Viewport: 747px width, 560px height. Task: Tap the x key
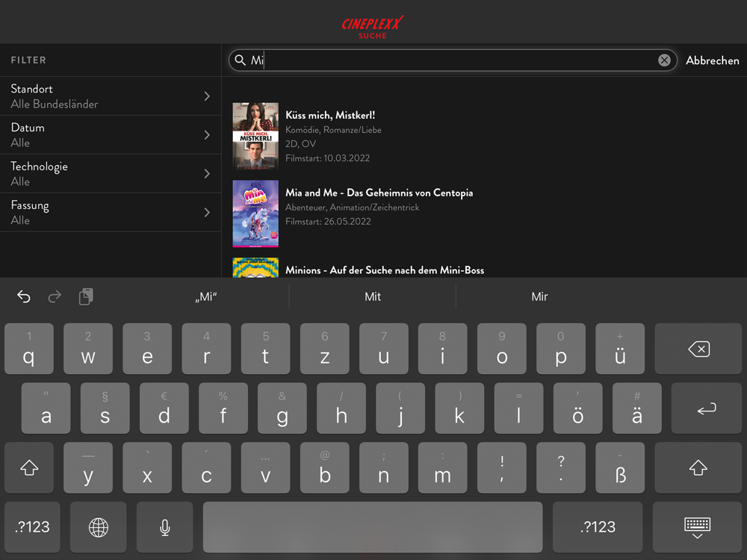tap(147, 467)
